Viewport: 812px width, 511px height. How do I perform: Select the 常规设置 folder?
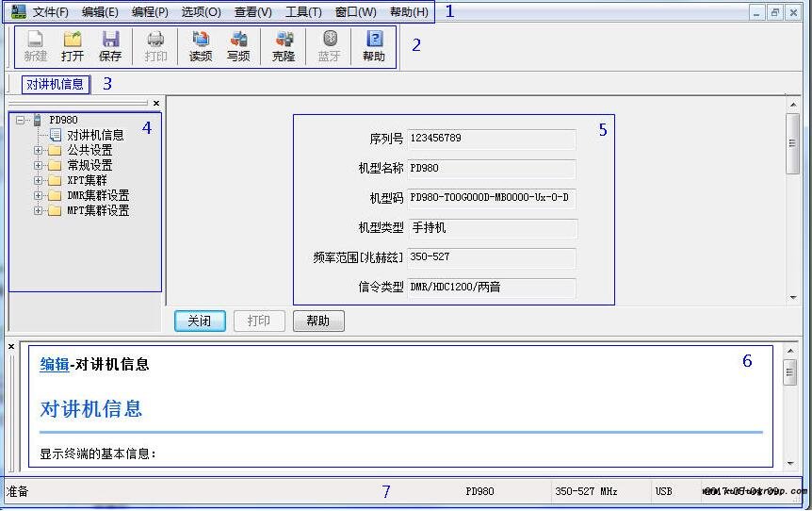click(89, 165)
